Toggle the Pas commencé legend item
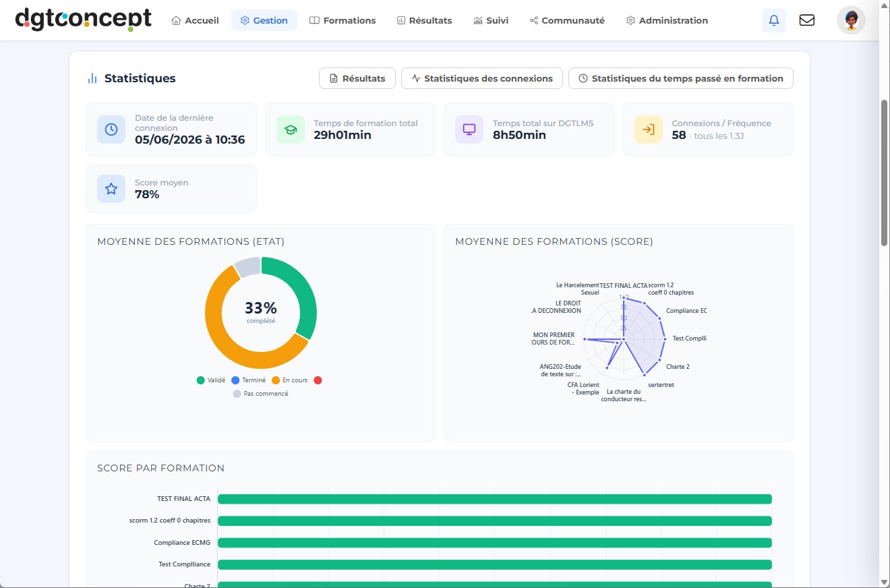Image resolution: width=890 pixels, height=588 pixels. 260,394
